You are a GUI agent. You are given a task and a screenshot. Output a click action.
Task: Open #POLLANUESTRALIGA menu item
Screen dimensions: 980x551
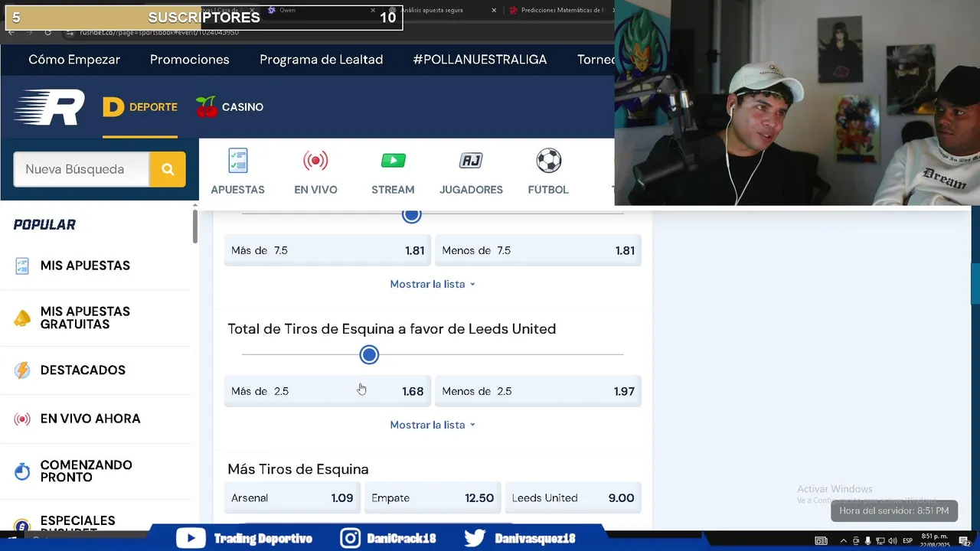point(480,60)
